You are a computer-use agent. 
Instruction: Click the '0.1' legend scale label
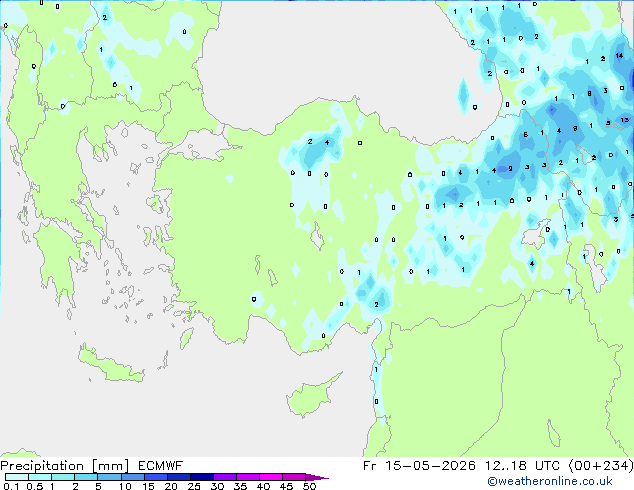(x=11, y=486)
